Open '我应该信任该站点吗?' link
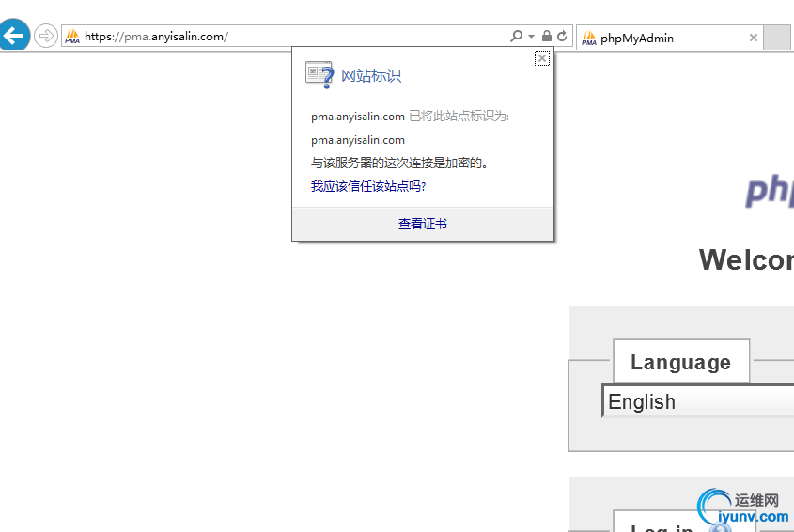The width and height of the screenshot is (794, 532). (x=368, y=186)
